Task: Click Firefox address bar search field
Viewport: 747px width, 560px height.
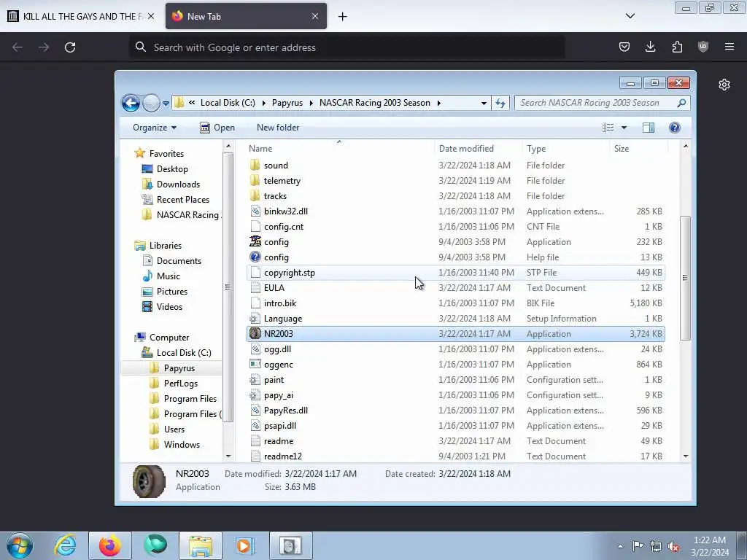Action: [347, 47]
